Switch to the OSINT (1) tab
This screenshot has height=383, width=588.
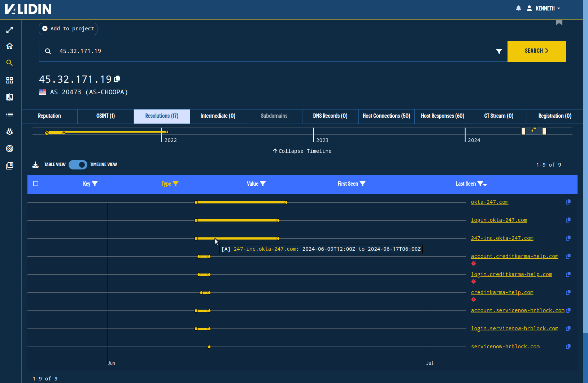[x=105, y=116]
